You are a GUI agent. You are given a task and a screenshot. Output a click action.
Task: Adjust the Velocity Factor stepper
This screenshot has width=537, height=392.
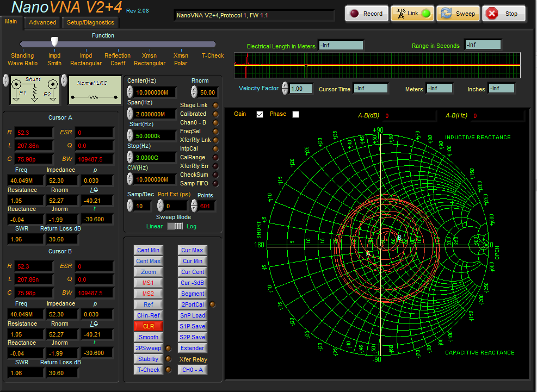coord(285,88)
